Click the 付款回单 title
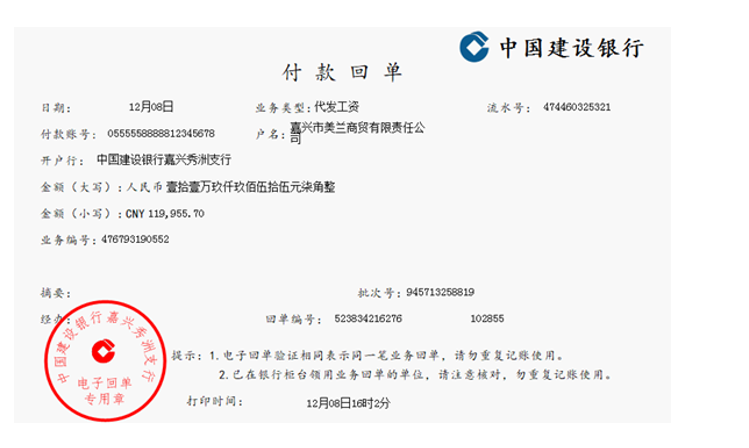 [x=342, y=73]
